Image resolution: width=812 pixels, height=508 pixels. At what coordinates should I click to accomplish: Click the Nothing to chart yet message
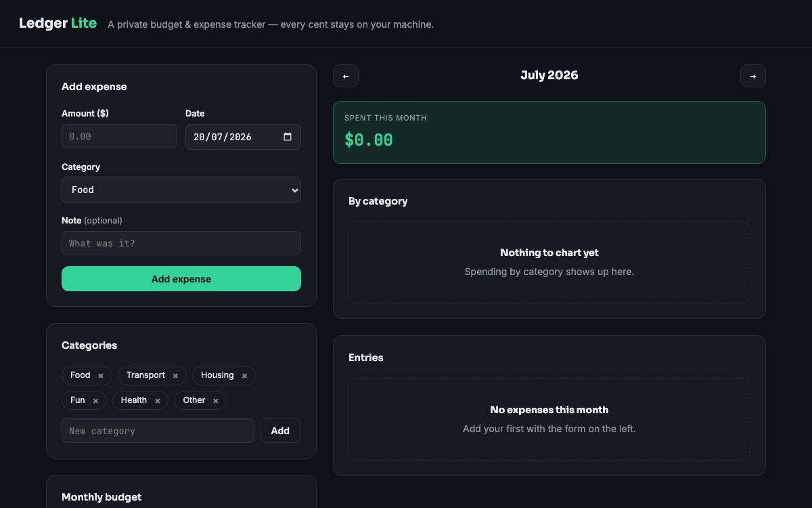(549, 253)
